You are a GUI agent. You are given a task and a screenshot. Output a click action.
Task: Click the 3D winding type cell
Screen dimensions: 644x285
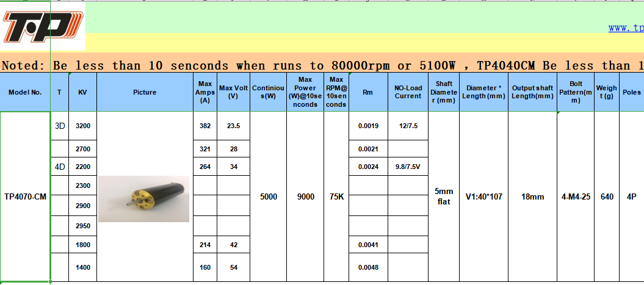[60, 126]
